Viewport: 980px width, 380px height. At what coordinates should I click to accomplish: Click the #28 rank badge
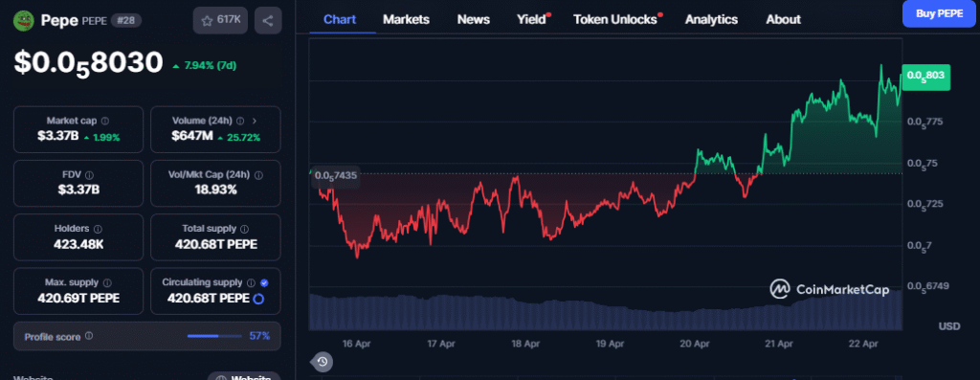coord(126,21)
